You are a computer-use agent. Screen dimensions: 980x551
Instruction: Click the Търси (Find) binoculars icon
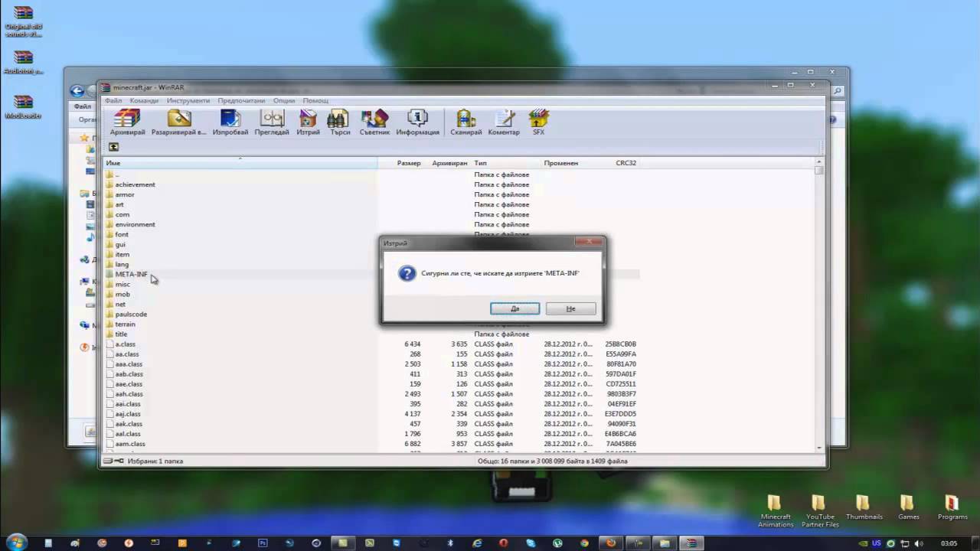click(339, 122)
